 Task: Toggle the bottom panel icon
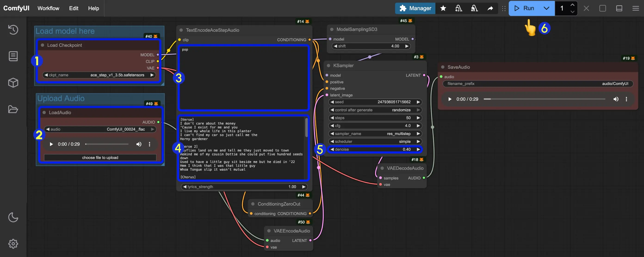[619, 8]
